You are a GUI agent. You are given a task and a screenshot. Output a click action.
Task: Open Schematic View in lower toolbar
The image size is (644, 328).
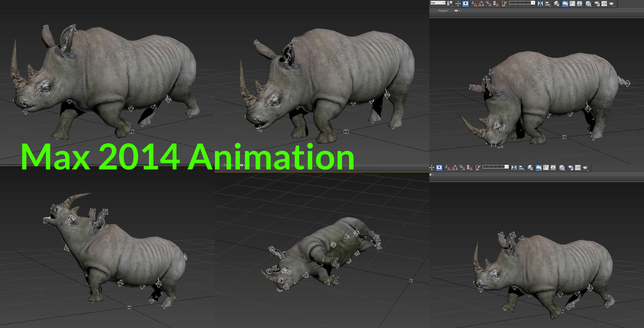553,168
